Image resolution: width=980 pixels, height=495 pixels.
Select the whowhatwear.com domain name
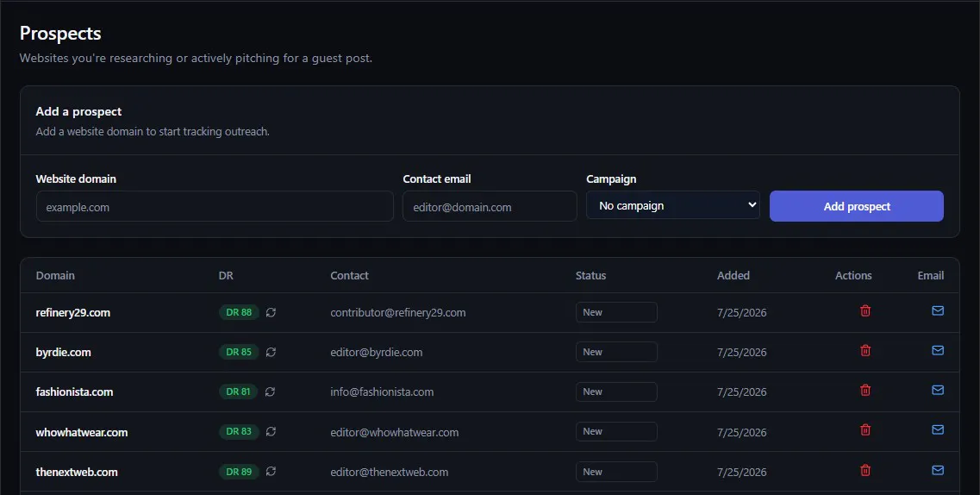pos(82,433)
